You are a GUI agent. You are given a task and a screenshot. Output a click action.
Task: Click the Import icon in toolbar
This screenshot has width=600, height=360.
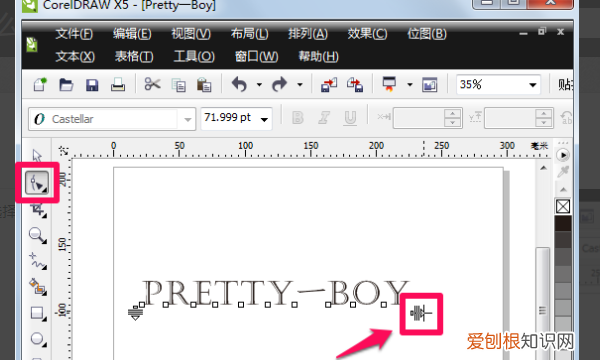329,85
